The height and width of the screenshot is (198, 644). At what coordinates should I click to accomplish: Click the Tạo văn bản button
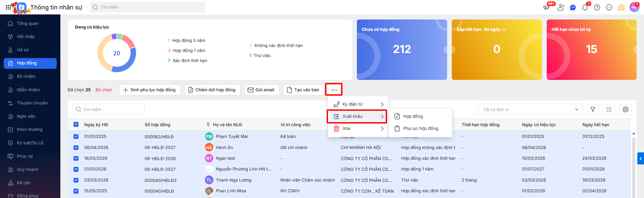(x=304, y=90)
